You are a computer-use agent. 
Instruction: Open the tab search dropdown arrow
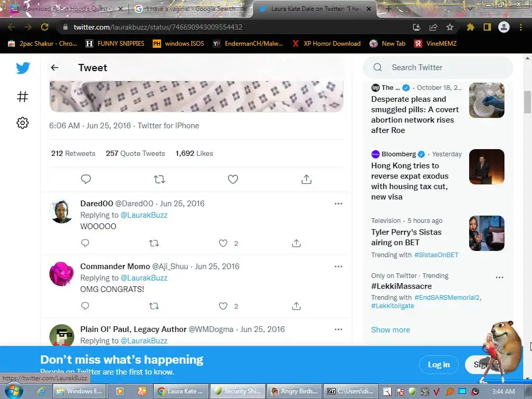coord(470,8)
